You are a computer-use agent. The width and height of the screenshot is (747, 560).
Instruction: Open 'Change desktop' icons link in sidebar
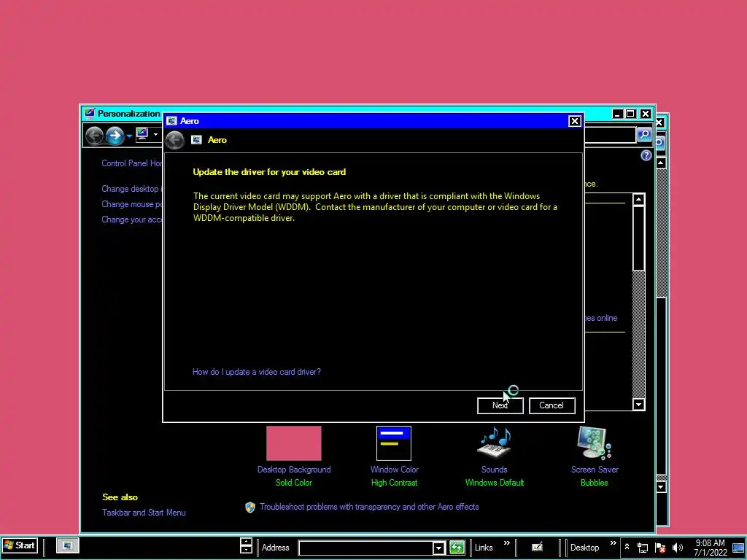[132, 189]
